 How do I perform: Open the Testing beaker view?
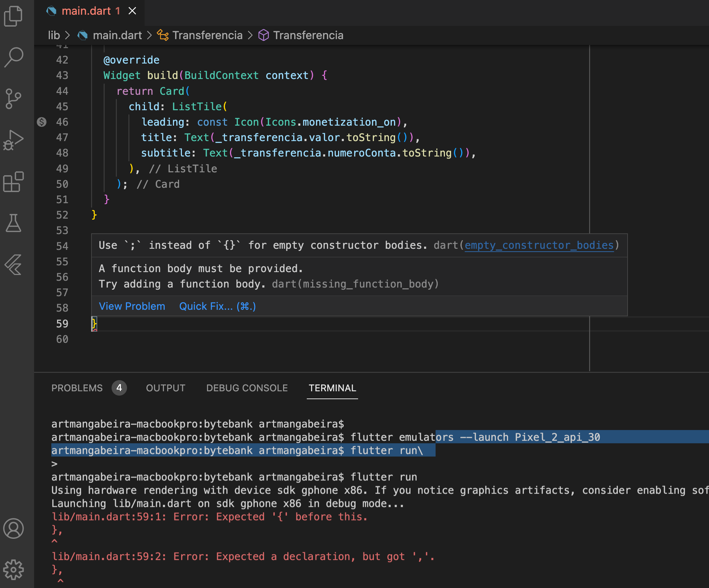pyautogui.click(x=13, y=223)
